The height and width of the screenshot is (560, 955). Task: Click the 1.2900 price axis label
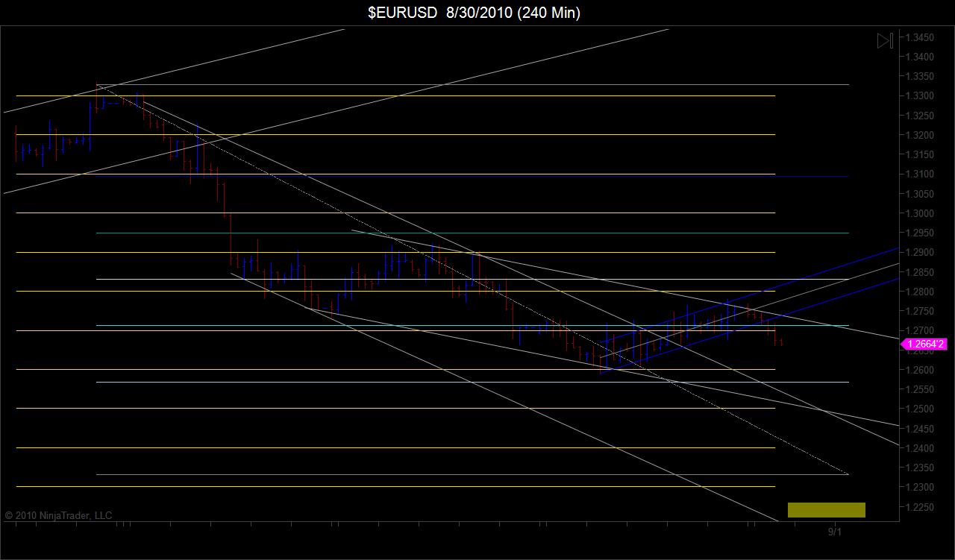click(x=920, y=252)
